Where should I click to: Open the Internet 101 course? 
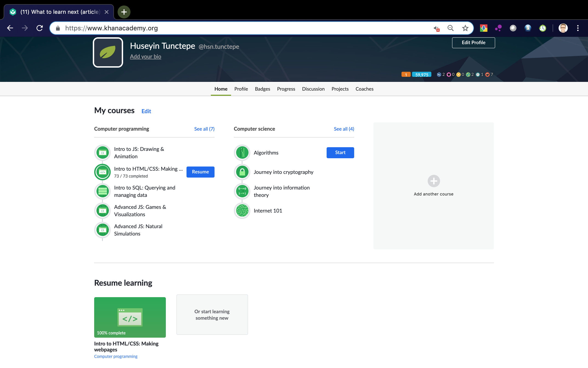268,210
